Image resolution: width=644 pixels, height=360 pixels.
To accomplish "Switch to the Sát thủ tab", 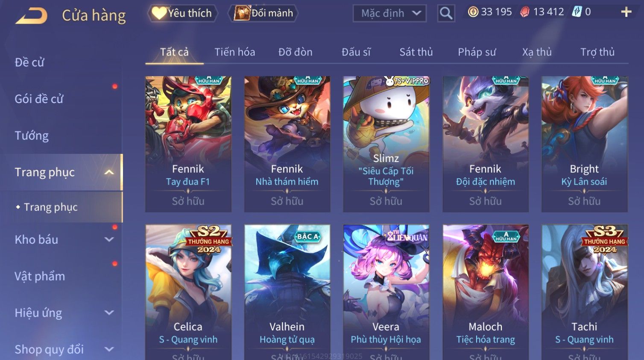I will point(416,52).
